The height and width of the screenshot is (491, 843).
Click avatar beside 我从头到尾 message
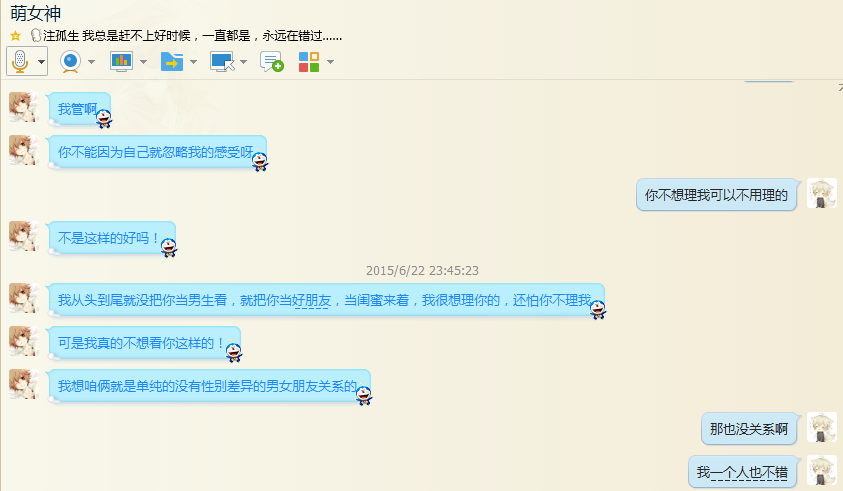24,297
